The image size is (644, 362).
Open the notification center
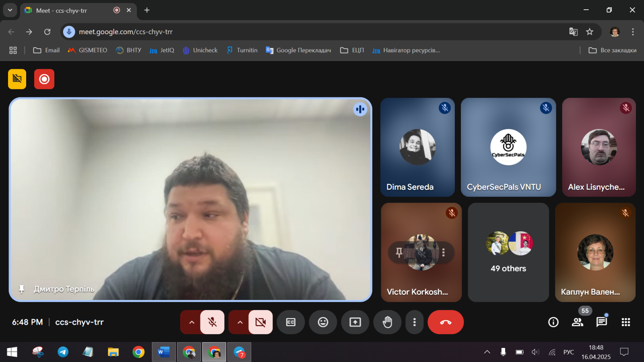(x=624, y=352)
